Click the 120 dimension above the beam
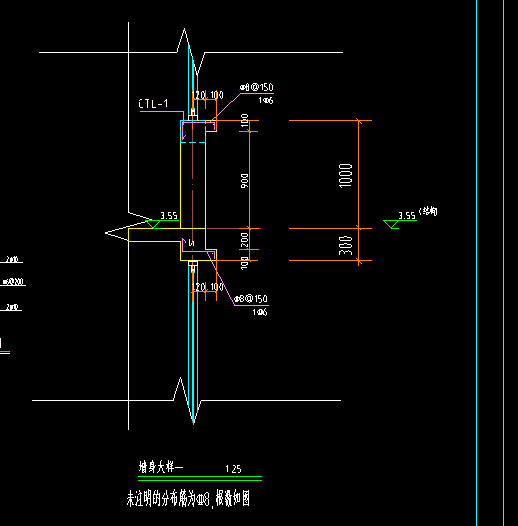The height and width of the screenshot is (526, 518). [198, 95]
